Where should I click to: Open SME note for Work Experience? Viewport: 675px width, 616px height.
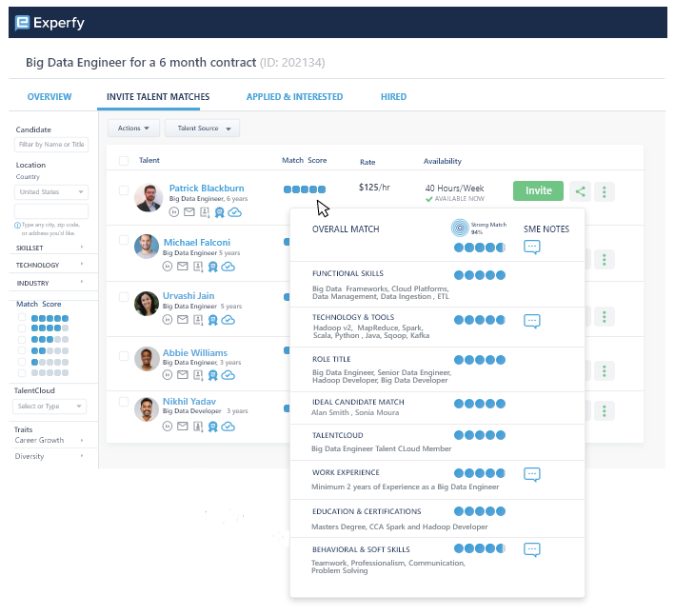click(531, 474)
